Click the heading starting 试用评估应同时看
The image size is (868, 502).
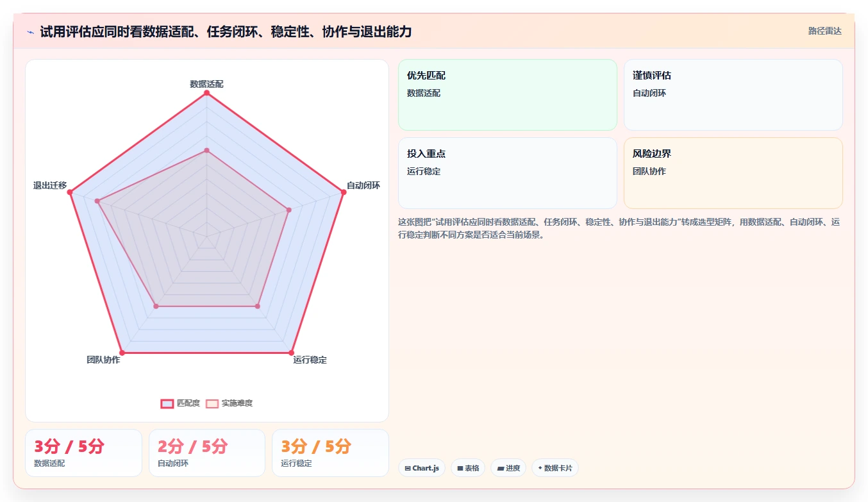[226, 32]
